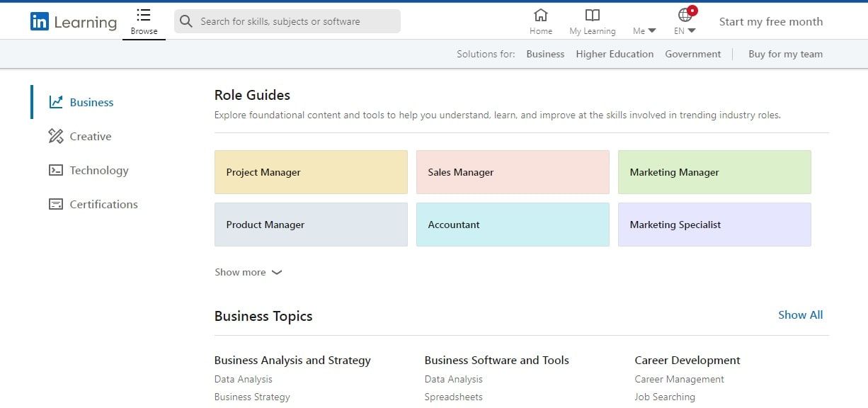Select Technology category in sidebar
This screenshot has height=408, width=868.
99,170
